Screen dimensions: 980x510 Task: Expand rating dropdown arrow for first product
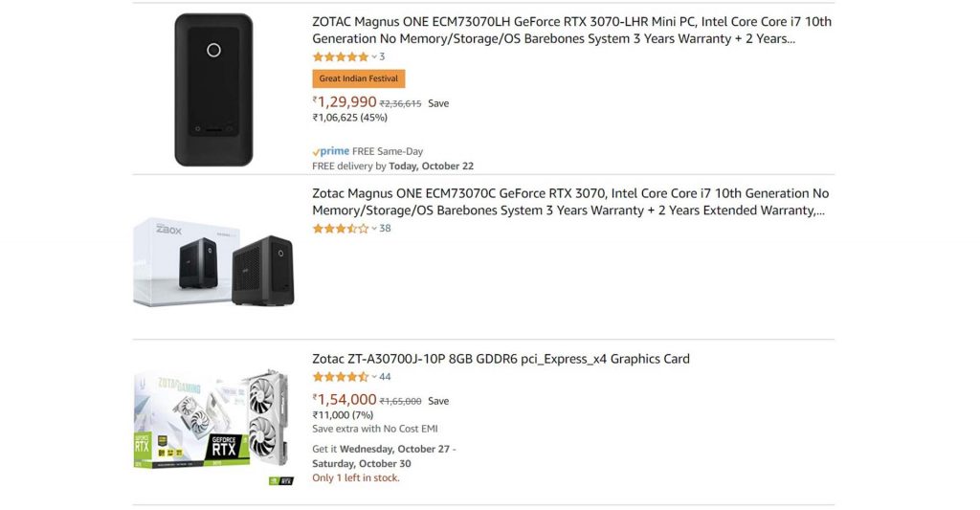374,57
